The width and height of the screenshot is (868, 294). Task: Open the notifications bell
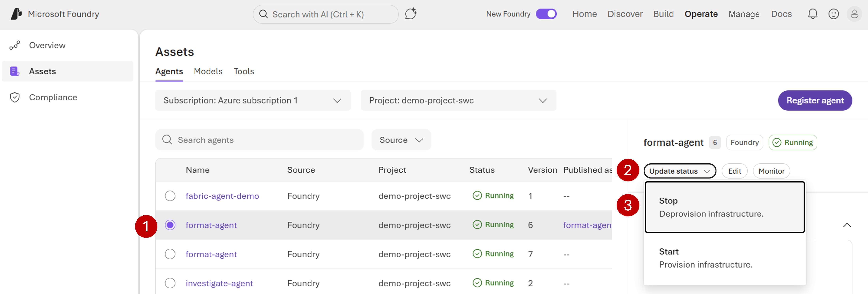812,14
